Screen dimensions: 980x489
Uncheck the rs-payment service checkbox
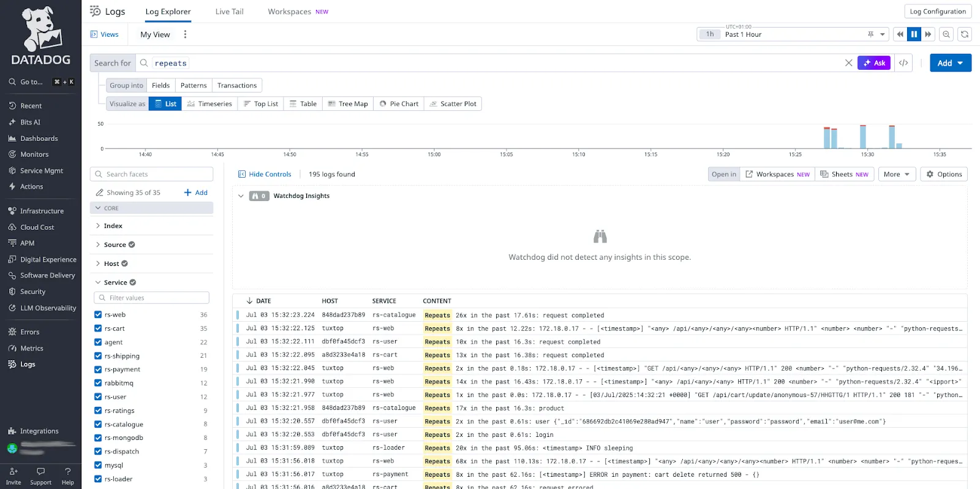coord(98,370)
